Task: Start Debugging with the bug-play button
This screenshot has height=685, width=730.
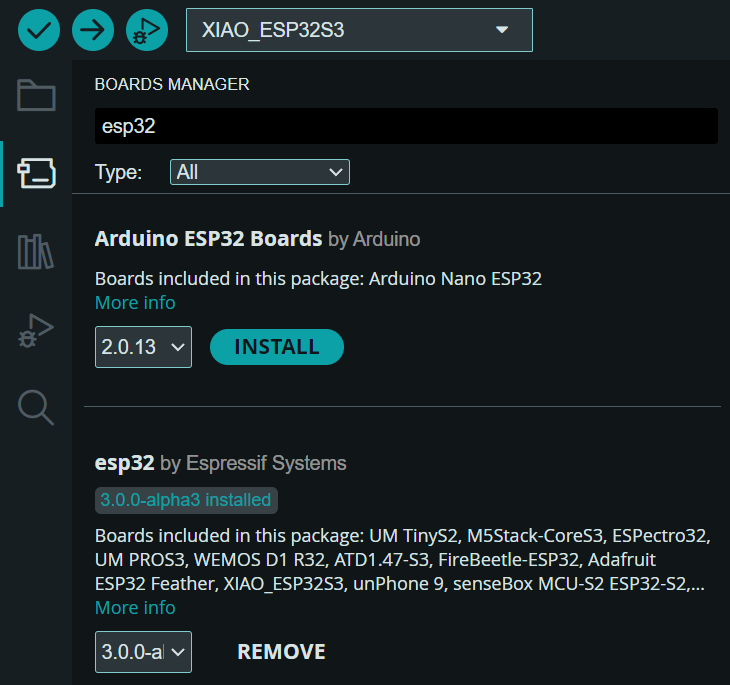Action: tap(147, 30)
